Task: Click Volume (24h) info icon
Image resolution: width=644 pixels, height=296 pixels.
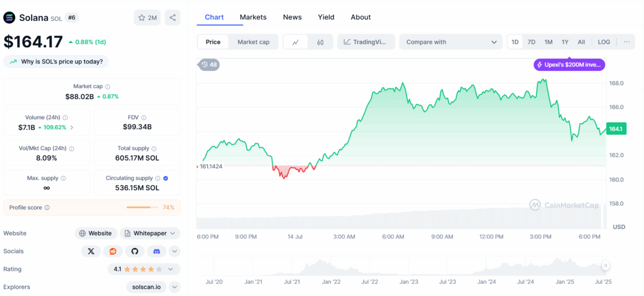Action: [65, 118]
